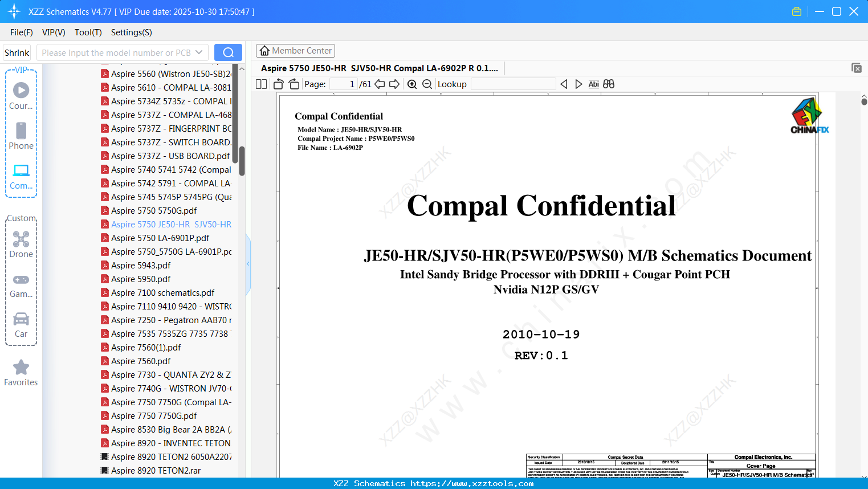This screenshot has width=868, height=489.
Task: Go to the next page arrow
Action: (x=394, y=84)
